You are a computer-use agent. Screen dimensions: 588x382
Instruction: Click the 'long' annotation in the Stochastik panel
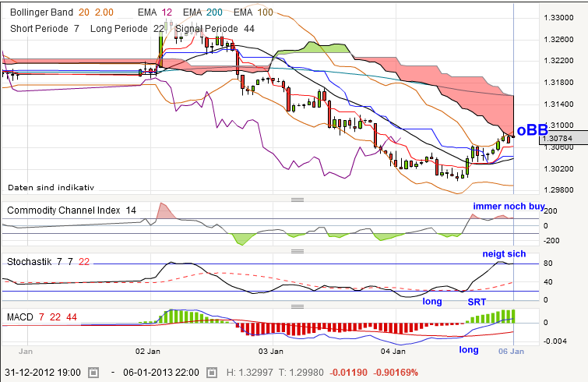tap(432, 302)
